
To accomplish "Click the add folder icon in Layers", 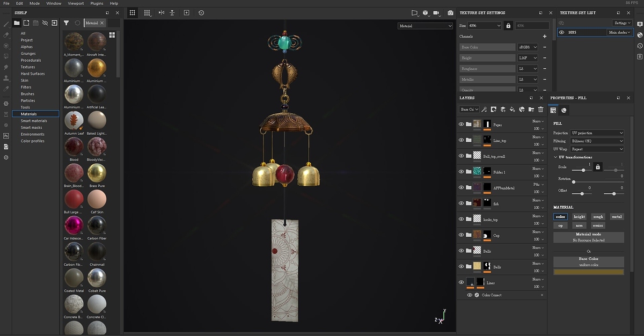I will [x=531, y=109].
